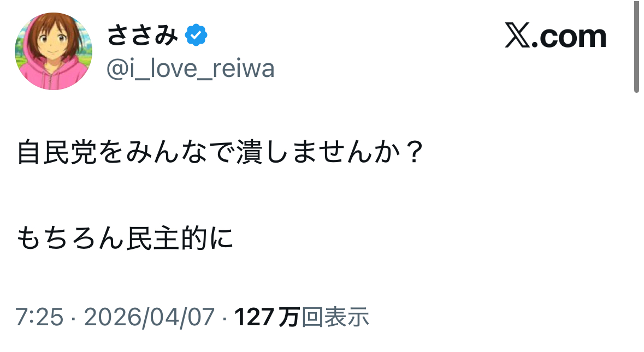Click the 万 character in view count
The width and height of the screenshot is (644, 352).
pyautogui.click(x=289, y=317)
